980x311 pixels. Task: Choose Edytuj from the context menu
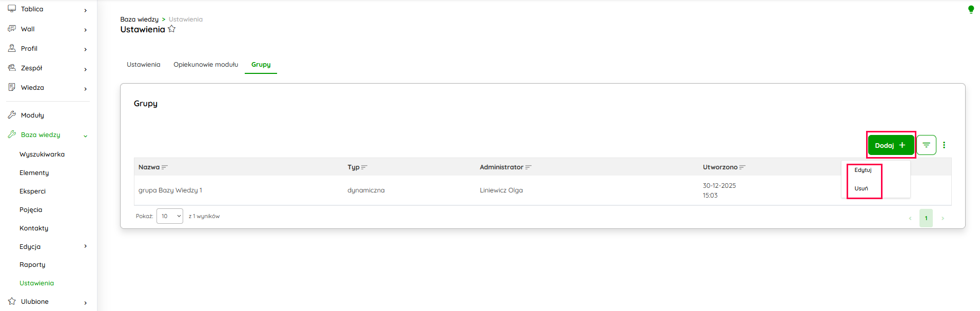click(863, 170)
